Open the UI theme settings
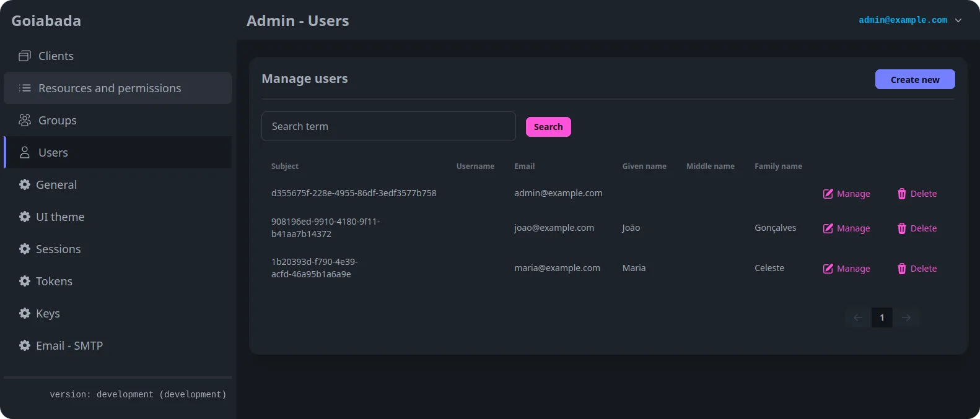 [x=118, y=217]
